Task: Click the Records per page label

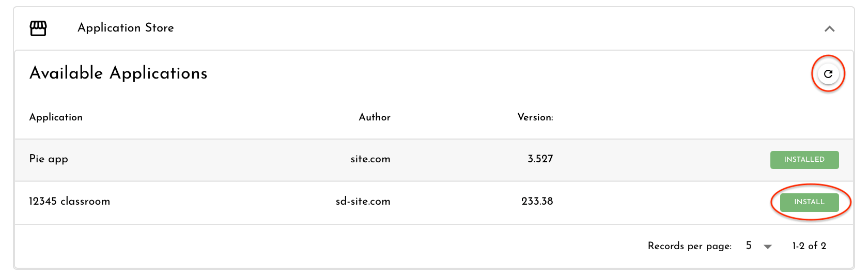Action: click(690, 246)
